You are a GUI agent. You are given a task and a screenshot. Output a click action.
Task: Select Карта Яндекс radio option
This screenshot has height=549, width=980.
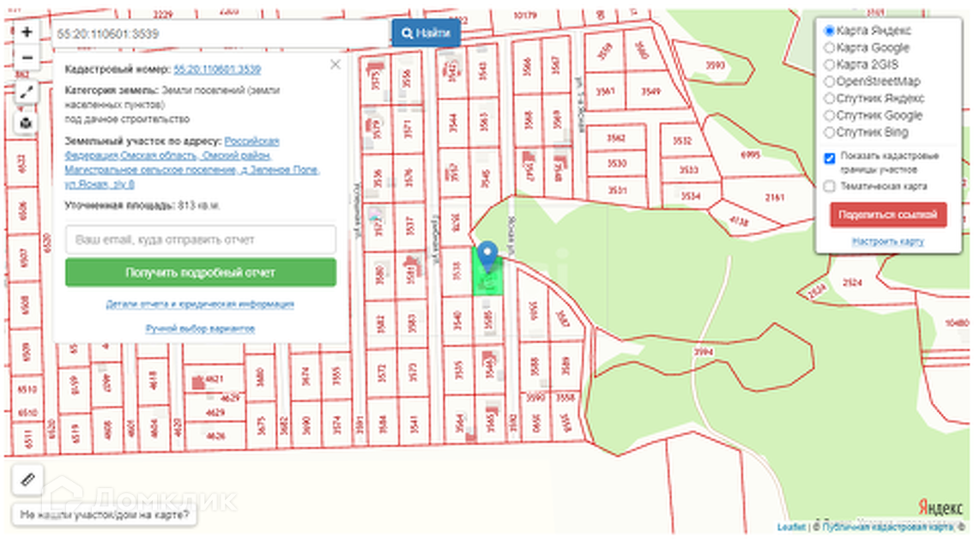[829, 31]
